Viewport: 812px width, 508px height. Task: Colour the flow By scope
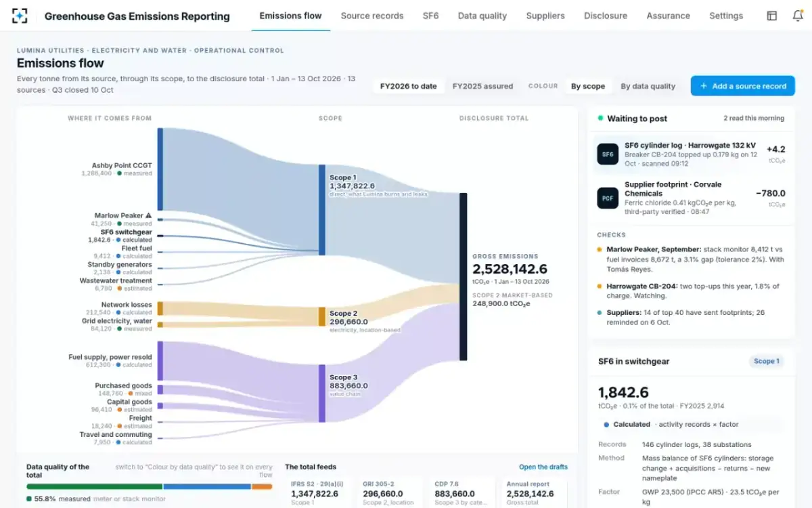[588, 86]
